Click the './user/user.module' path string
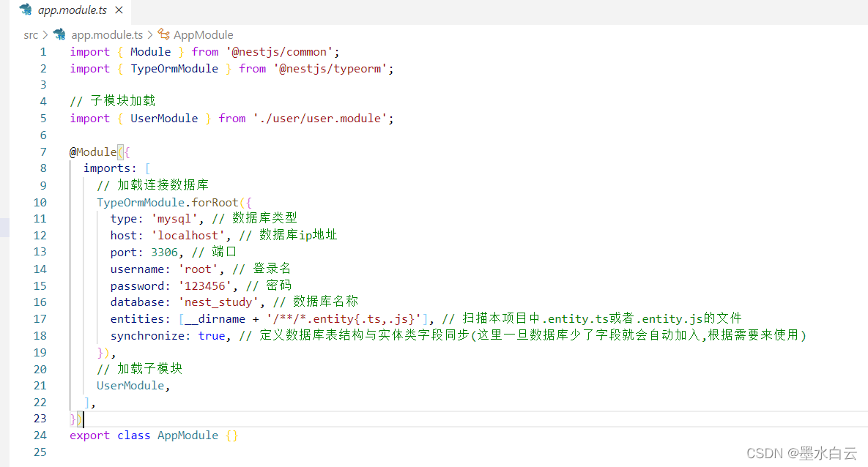This screenshot has height=467, width=868. pyautogui.click(x=320, y=119)
